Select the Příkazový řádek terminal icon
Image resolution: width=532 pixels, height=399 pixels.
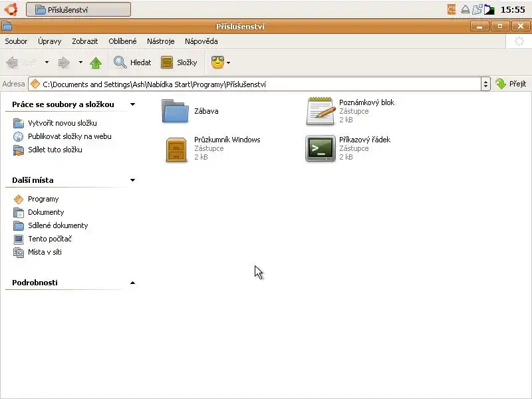(321, 148)
